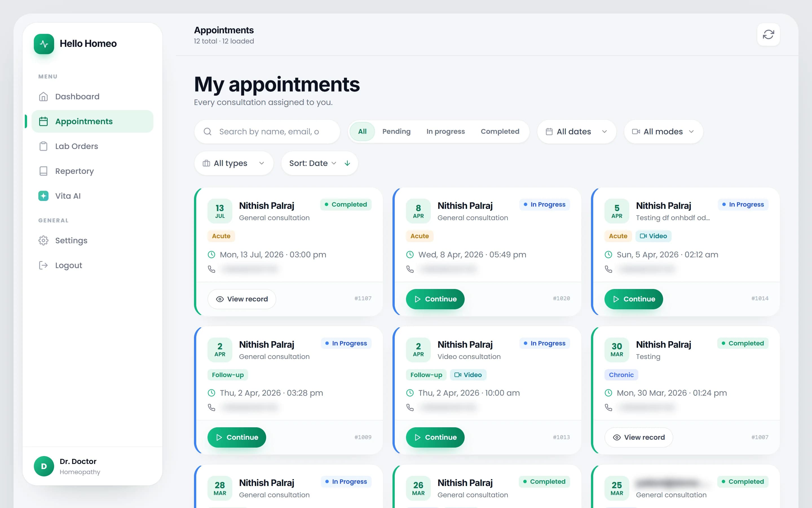Click phone icon on the 8 Apr appointment
The width and height of the screenshot is (812, 508).
tap(410, 269)
